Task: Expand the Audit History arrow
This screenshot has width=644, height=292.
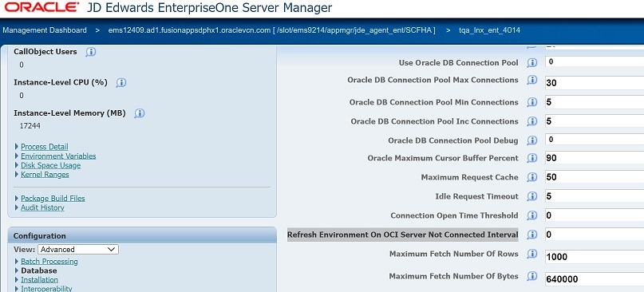Action: click(x=17, y=207)
